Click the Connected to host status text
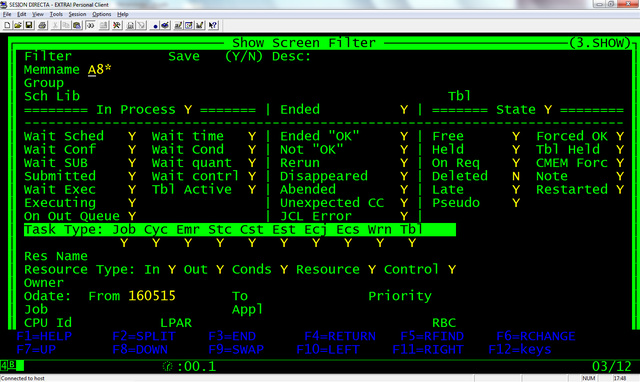The height and width of the screenshot is (382, 640). coord(23,378)
